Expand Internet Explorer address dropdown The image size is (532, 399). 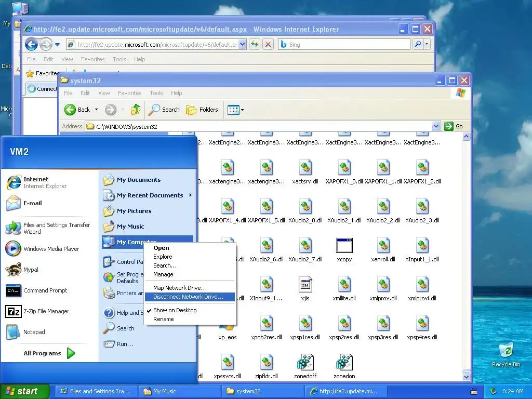242,45
